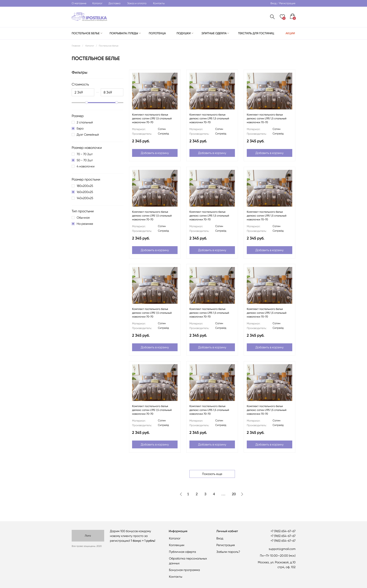Viewport: 367px width, 588px height.
Task: Check the '70 - 70 2шт' pillowcase checkbox
Action: (73, 154)
